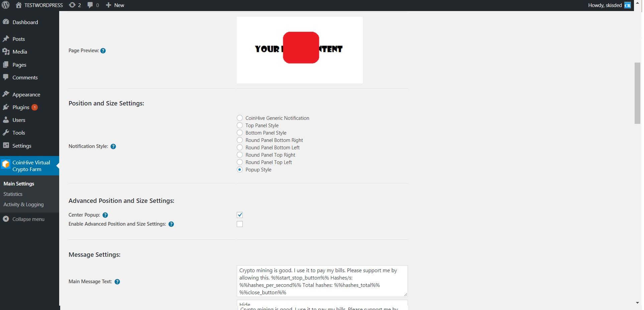
Task: Open the Pages menu
Action: click(19, 65)
